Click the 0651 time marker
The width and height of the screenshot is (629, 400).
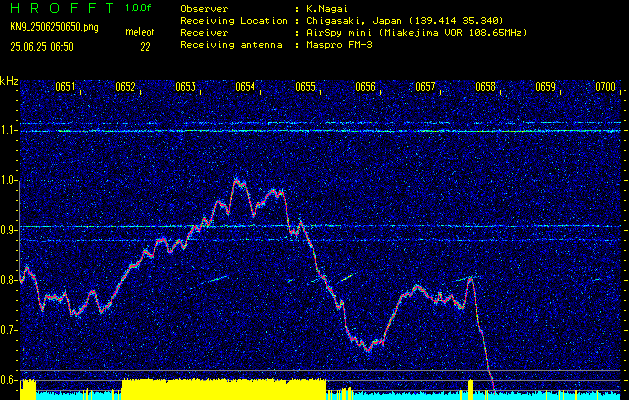(65, 87)
